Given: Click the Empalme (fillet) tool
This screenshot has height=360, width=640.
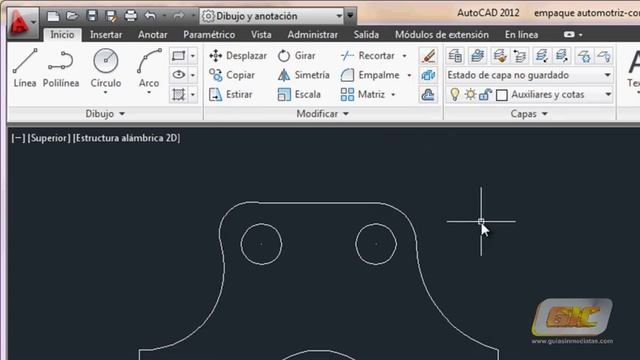Looking at the screenshot, I should point(369,75).
